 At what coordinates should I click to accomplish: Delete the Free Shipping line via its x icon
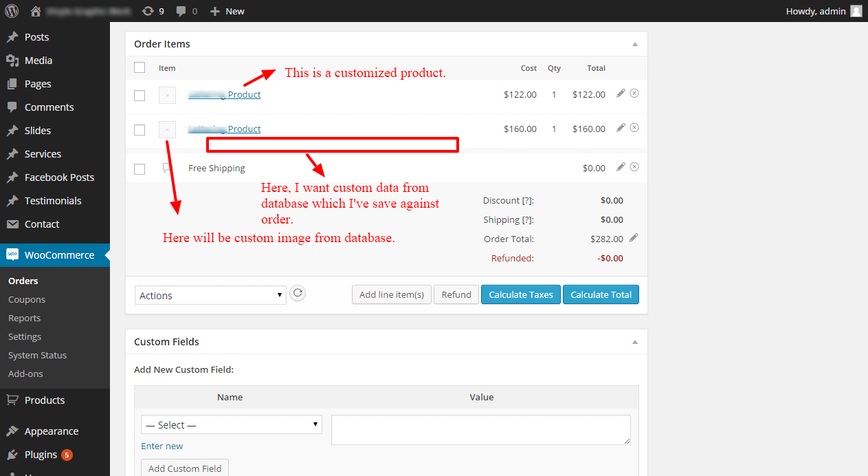tap(634, 166)
